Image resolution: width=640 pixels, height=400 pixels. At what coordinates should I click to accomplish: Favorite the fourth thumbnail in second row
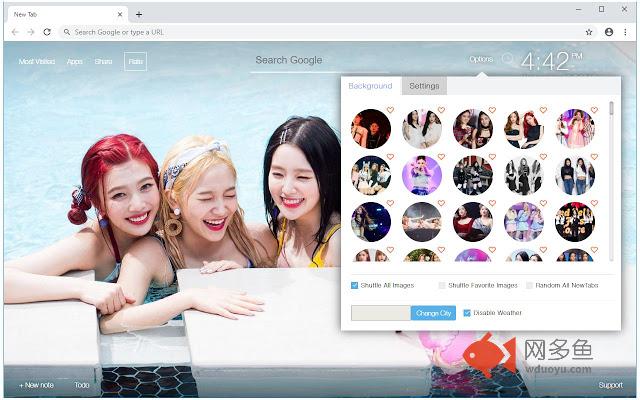coord(543,157)
